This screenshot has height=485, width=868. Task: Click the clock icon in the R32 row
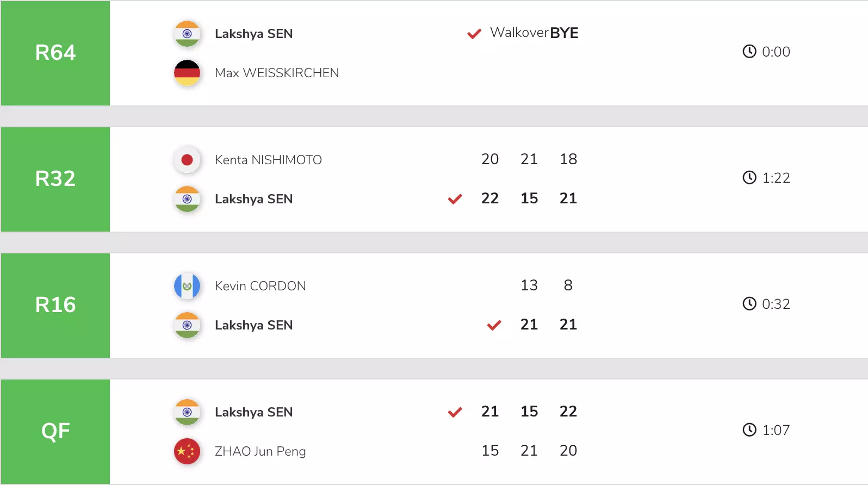(x=749, y=178)
